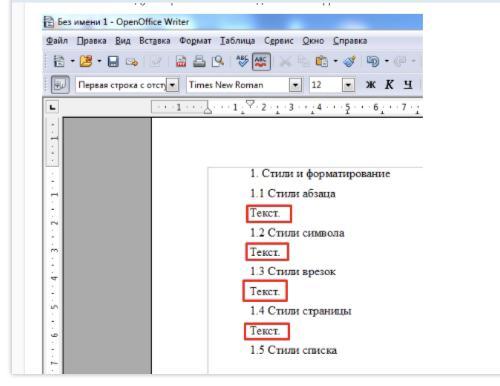The image size is (500, 386).
Task: Click the New document icon
Action: (59, 62)
